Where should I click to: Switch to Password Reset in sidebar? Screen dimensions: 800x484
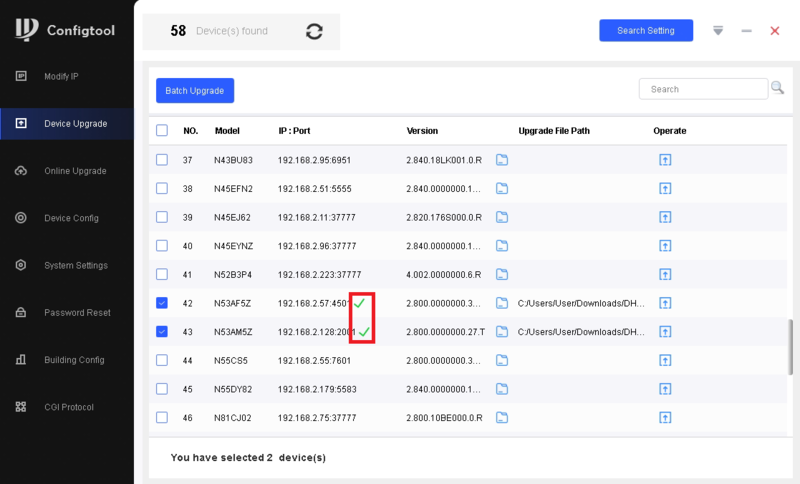click(77, 313)
